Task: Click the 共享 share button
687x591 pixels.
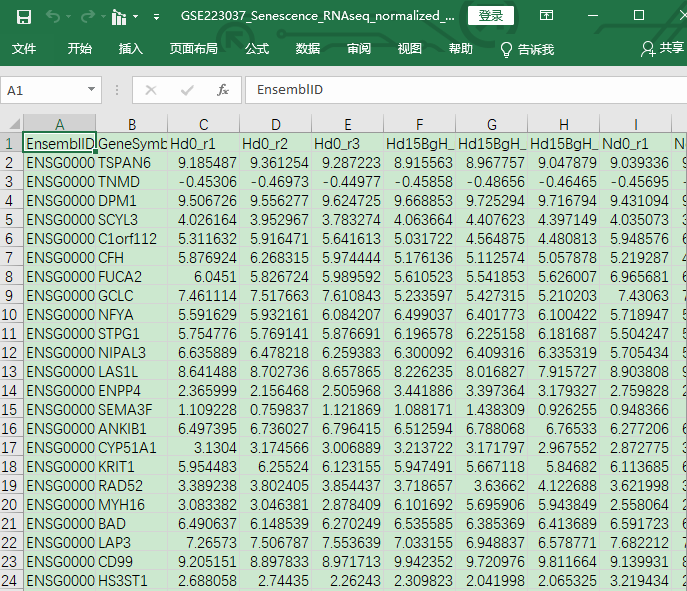Action: [662, 48]
